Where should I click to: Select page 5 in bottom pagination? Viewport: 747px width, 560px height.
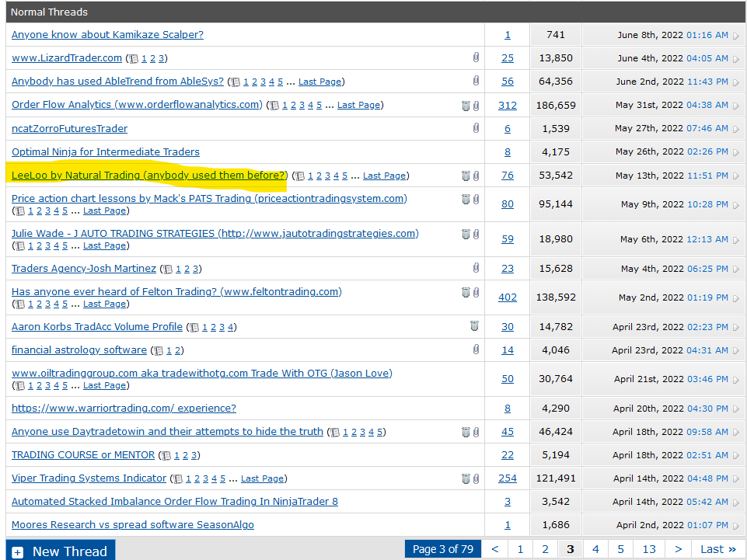621,549
